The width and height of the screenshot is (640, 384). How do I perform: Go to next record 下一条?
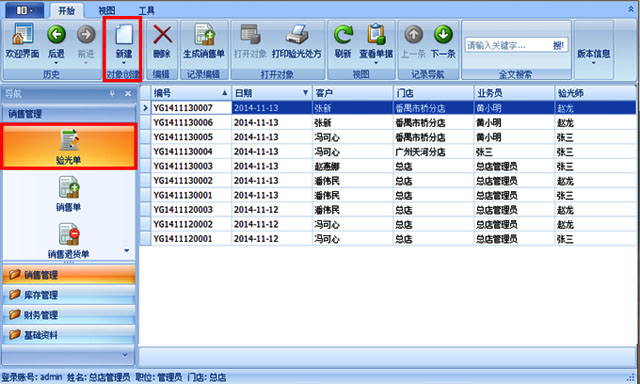click(443, 40)
